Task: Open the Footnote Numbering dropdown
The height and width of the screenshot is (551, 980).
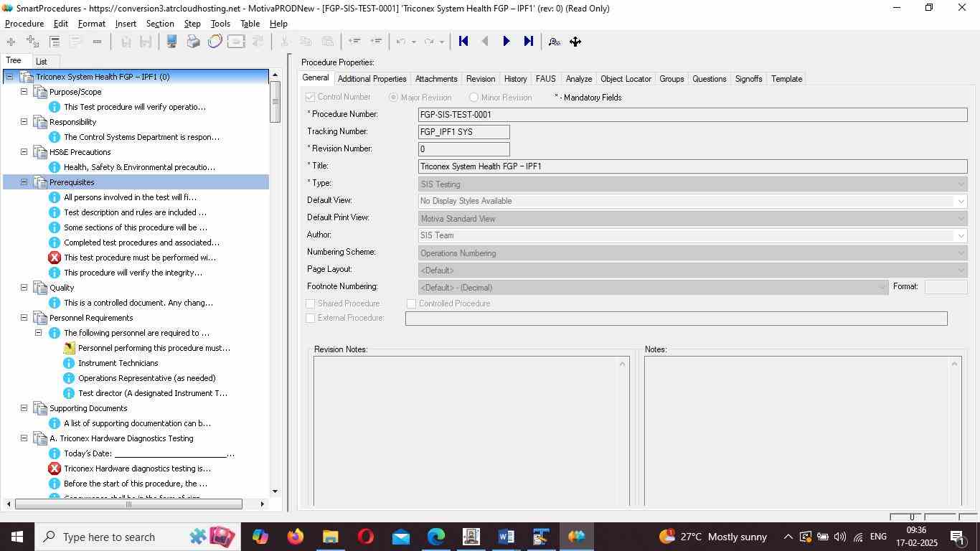Action: pos(654,288)
